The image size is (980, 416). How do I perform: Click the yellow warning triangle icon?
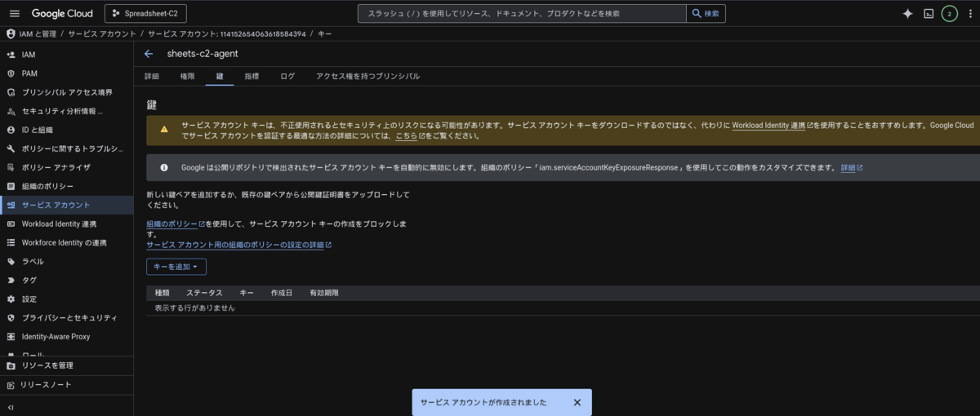tap(164, 129)
